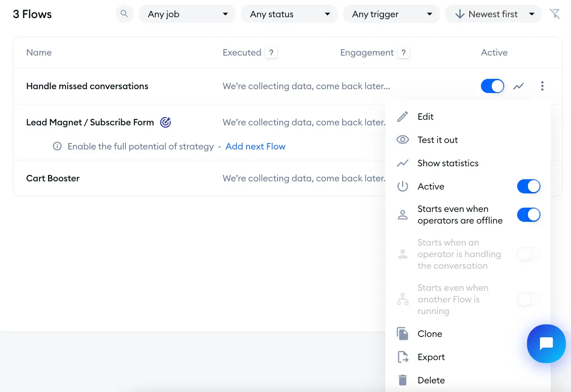Toggle Starts when an operator is handling conversation
571x392 pixels.
(x=529, y=254)
